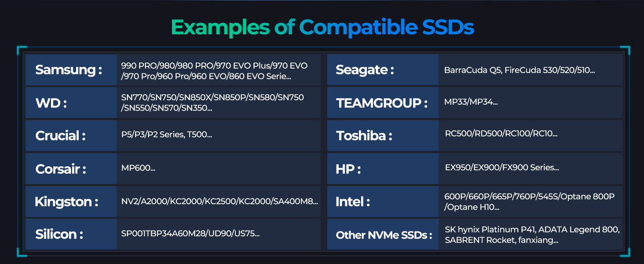The image size is (644, 264).
Task: Select the Corsair MP600 model text
Action: click(x=138, y=168)
